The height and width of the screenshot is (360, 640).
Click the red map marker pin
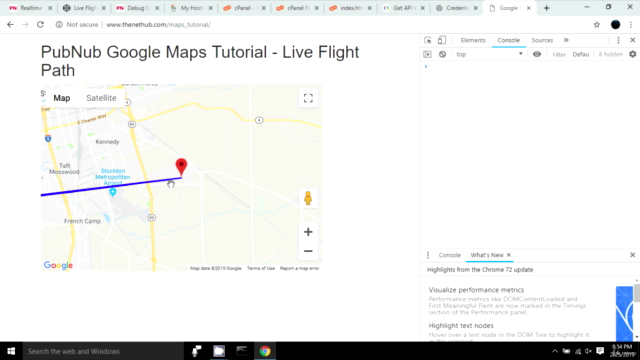pyautogui.click(x=181, y=167)
